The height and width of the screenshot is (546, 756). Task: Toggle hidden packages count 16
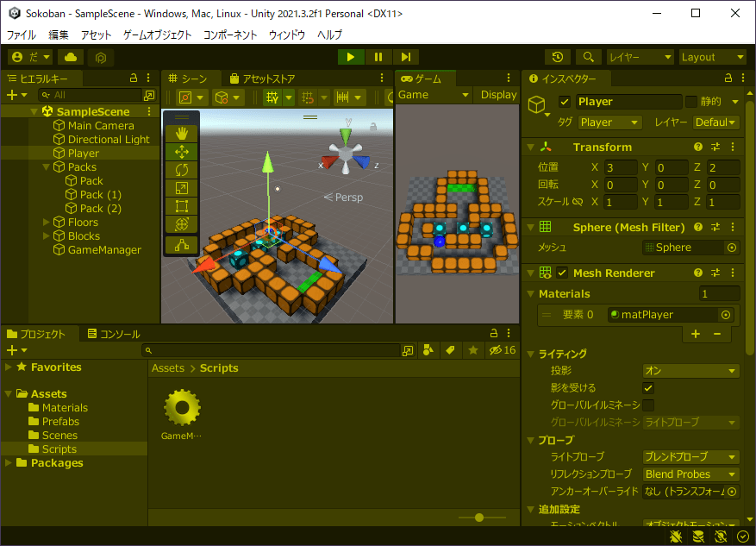[x=503, y=350]
